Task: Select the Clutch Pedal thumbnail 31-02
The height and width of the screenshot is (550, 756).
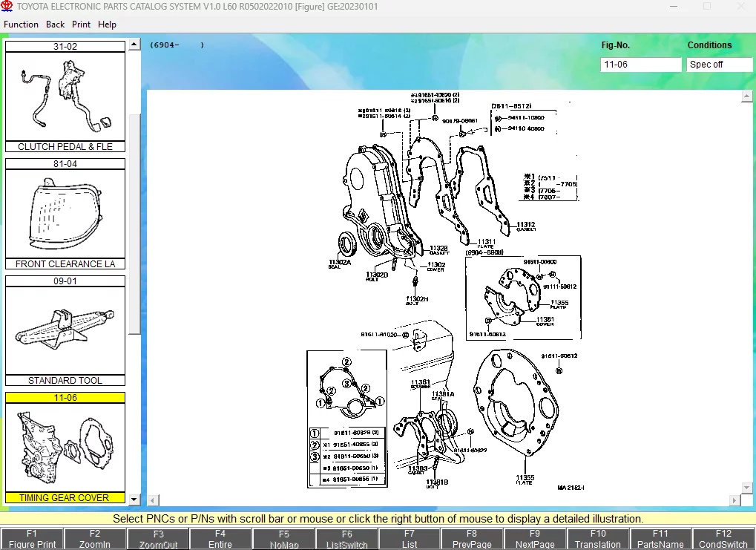Action: tap(65, 96)
